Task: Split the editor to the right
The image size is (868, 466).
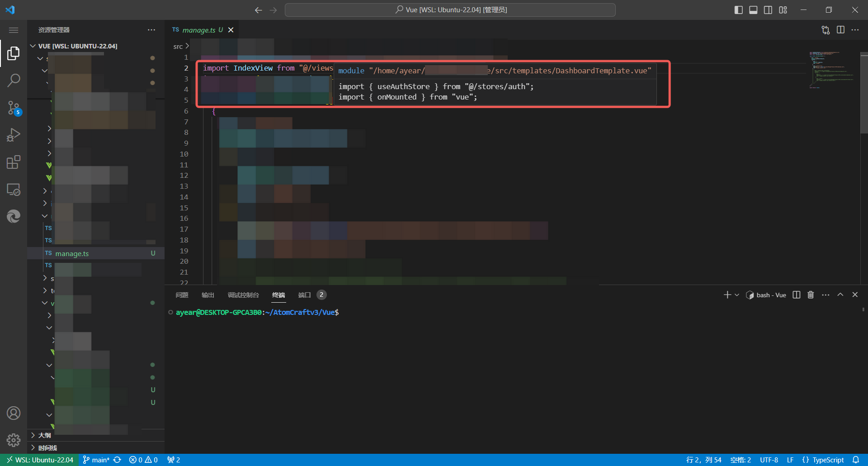Action: click(x=840, y=30)
